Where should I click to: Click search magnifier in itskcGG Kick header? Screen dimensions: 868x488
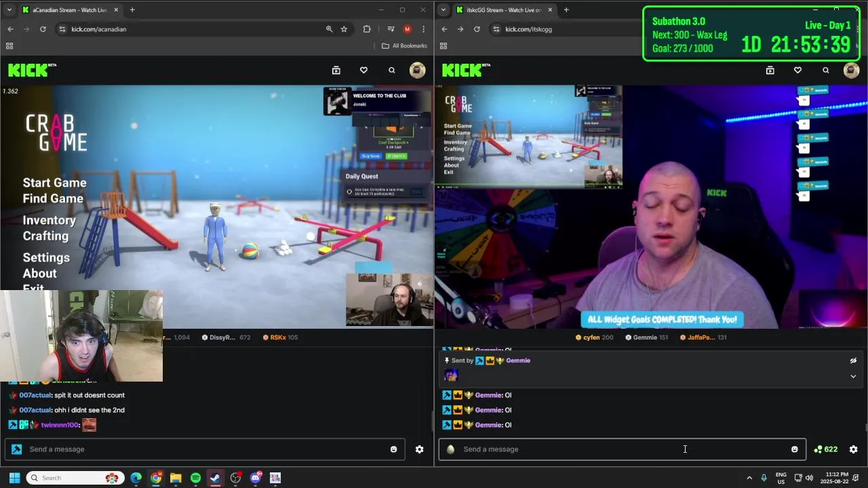pyautogui.click(x=825, y=70)
